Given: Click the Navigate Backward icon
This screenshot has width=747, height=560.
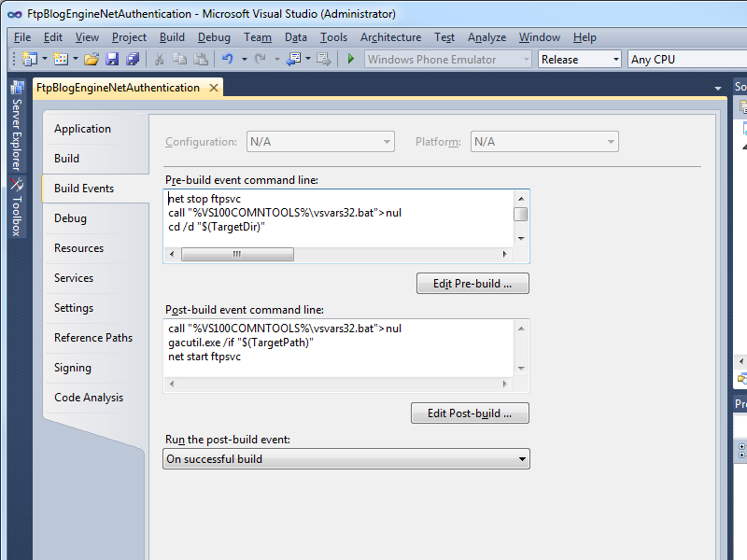Looking at the screenshot, I should pos(293,59).
